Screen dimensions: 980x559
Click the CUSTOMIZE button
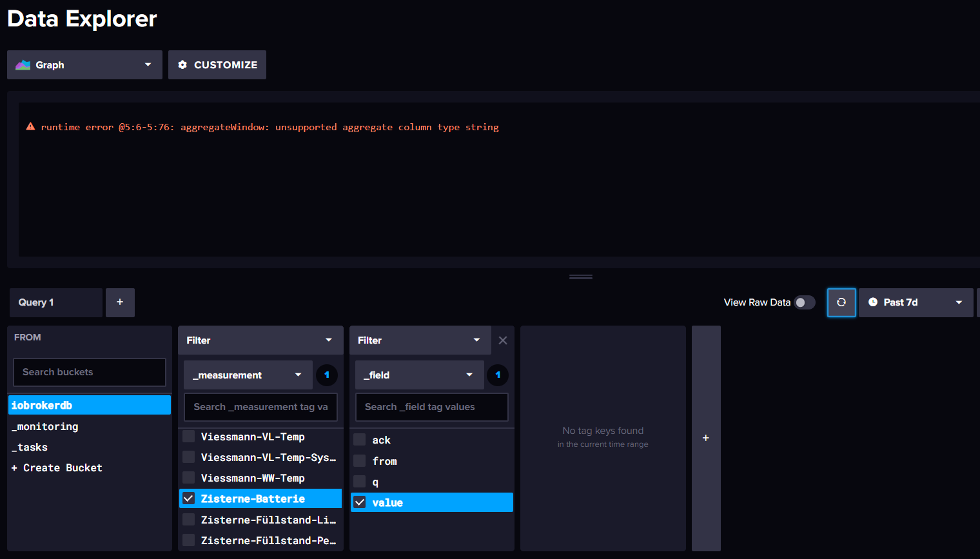217,65
